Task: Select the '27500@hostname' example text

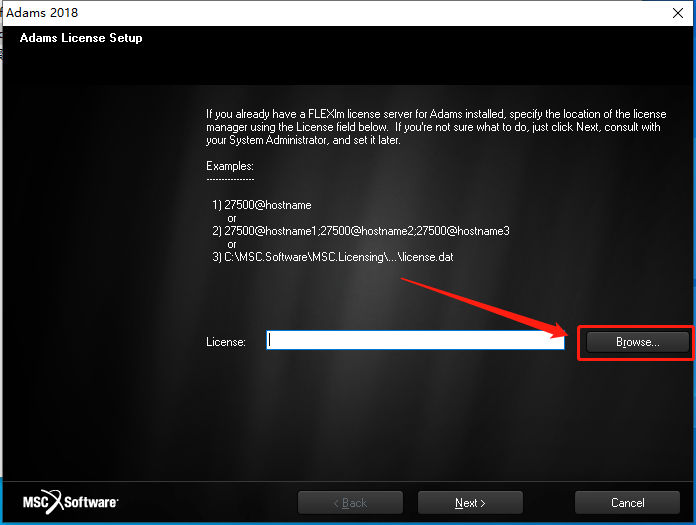Action: pyautogui.click(x=268, y=205)
